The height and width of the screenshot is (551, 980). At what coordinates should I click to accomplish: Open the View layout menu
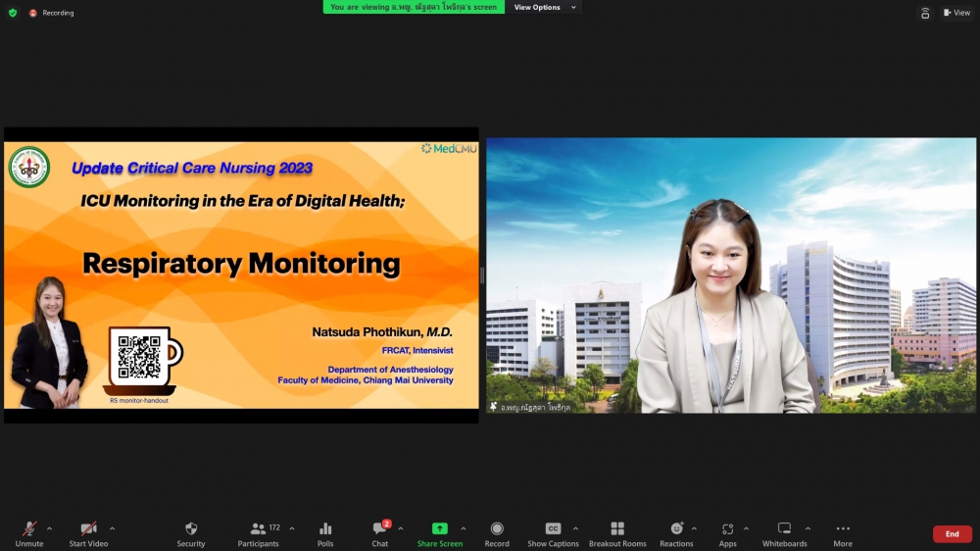[956, 13]
